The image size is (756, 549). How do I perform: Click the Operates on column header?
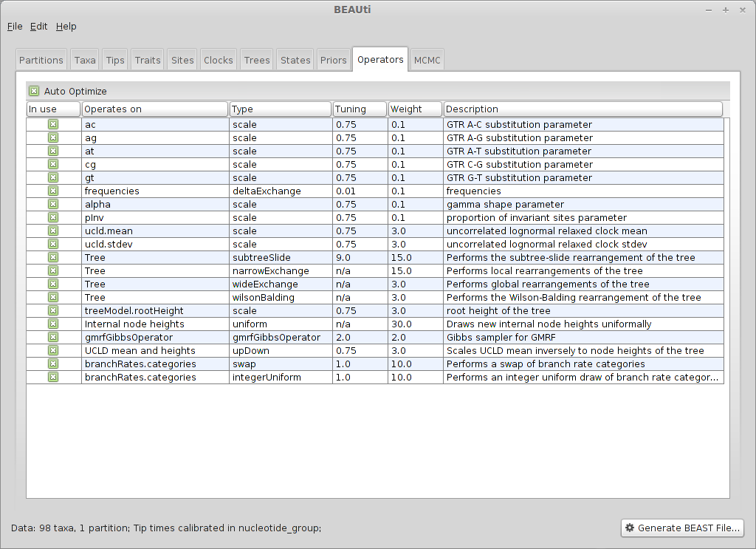click(155, 109)
